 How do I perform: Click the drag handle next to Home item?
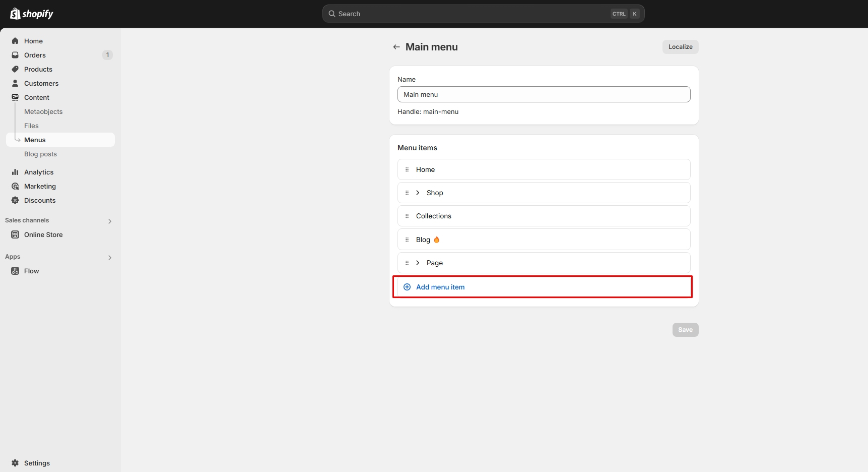click(x=407, y=169)
